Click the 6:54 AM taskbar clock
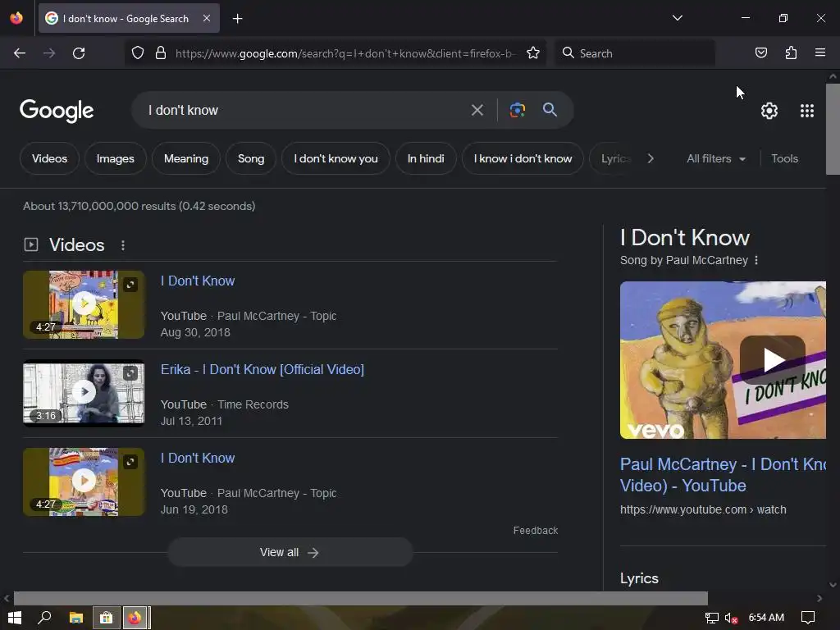Viewport: 840px width, 630px height. tap(766, 618)
